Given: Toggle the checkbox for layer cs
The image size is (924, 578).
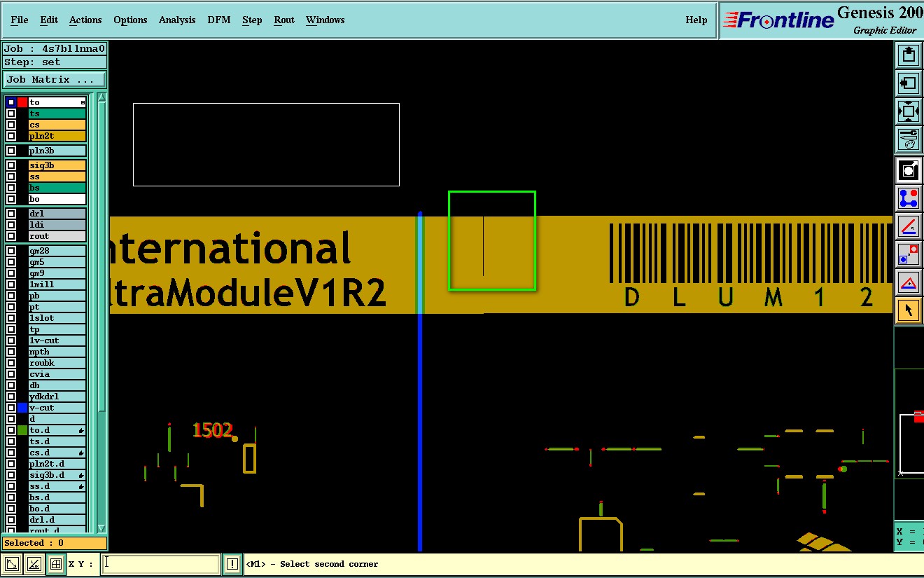Looking at the screenshot, I should point(11,125).
